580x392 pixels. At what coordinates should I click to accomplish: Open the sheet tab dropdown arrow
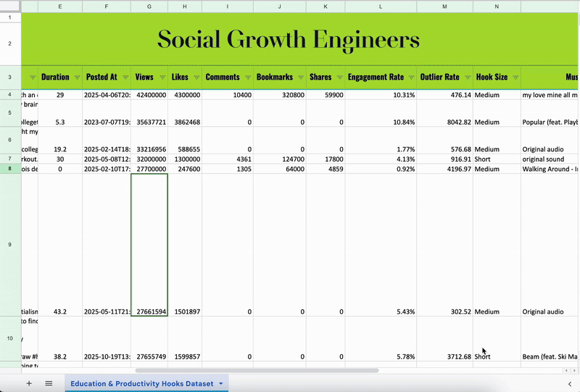(x=221, y=383)
